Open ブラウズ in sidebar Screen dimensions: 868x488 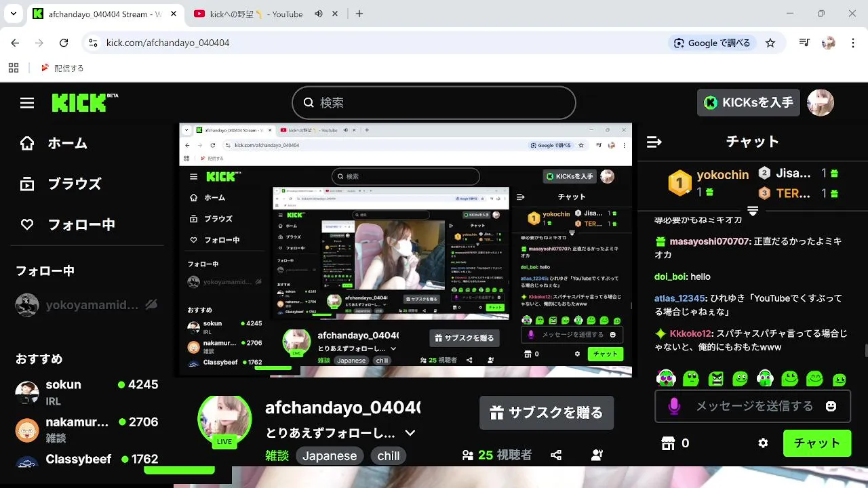[x=61, y=184]
